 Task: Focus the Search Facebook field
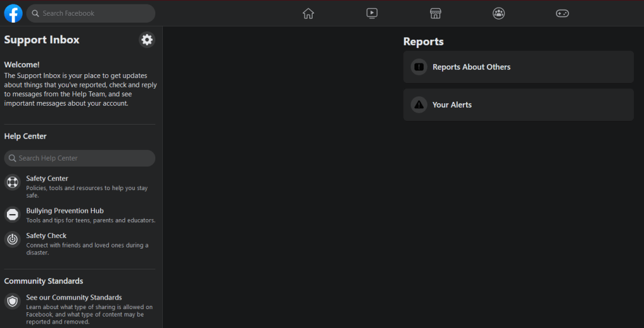(x=91, y=13)
